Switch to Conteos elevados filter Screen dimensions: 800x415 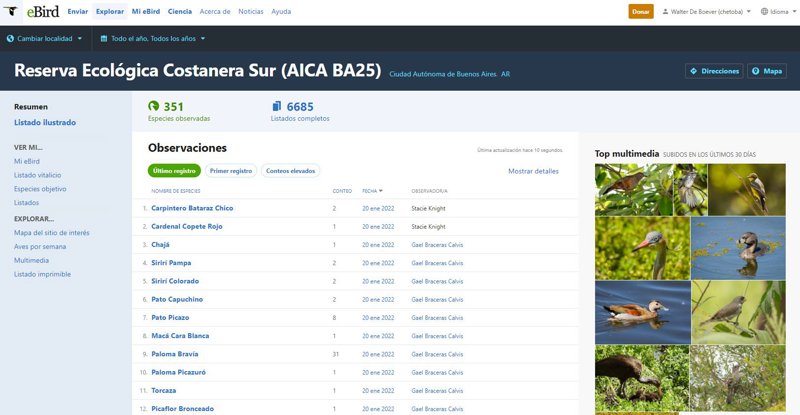point(291,171)
